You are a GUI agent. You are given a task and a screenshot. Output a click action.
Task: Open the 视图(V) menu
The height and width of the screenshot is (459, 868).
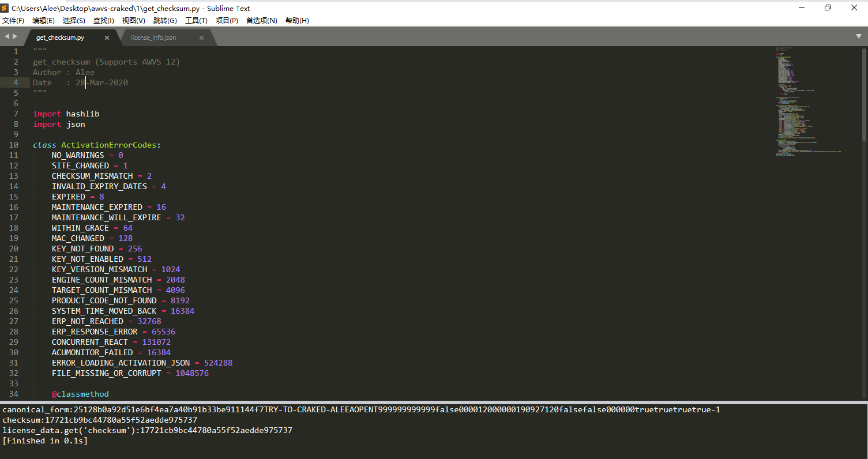pos(134,20)
